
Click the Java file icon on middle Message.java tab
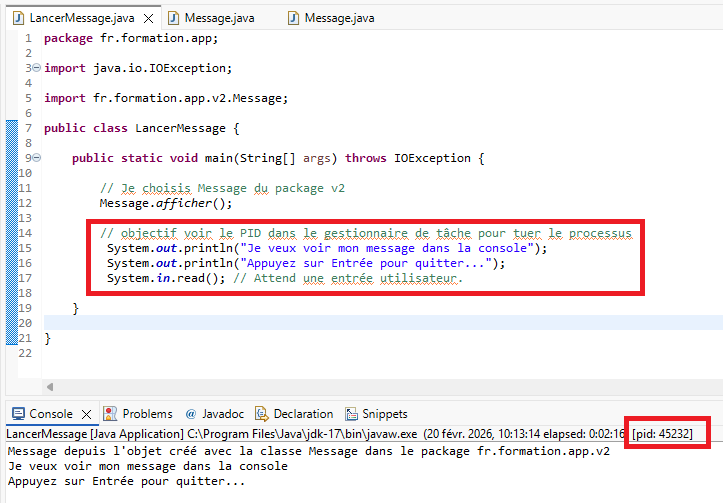(174, 18)
